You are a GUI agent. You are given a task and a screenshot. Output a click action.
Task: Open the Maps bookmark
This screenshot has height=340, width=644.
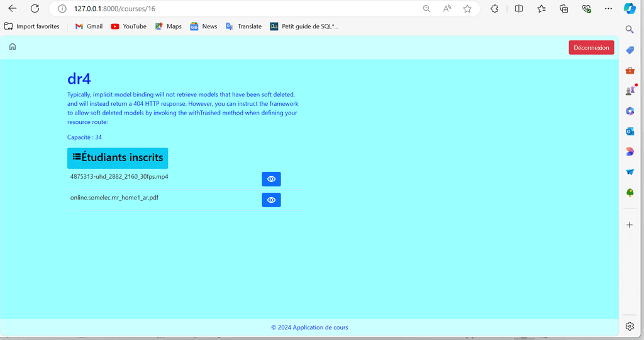169,26
